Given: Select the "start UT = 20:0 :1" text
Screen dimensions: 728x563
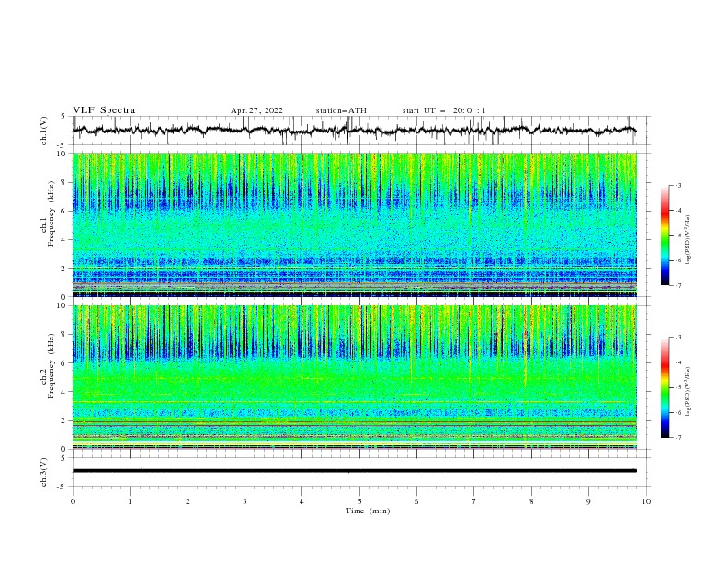Looking at the screenshot, I should [444, 110].
